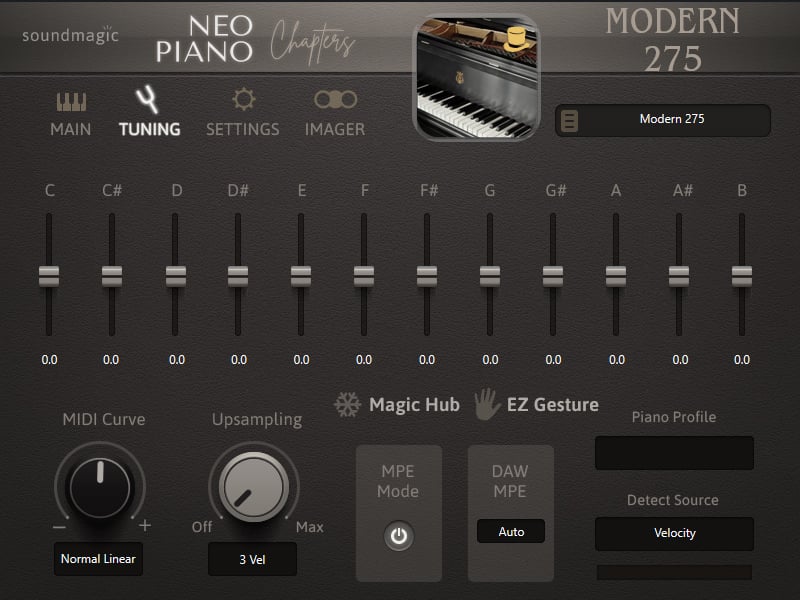Click the 0.0 value under F# slider

[427, 360]
